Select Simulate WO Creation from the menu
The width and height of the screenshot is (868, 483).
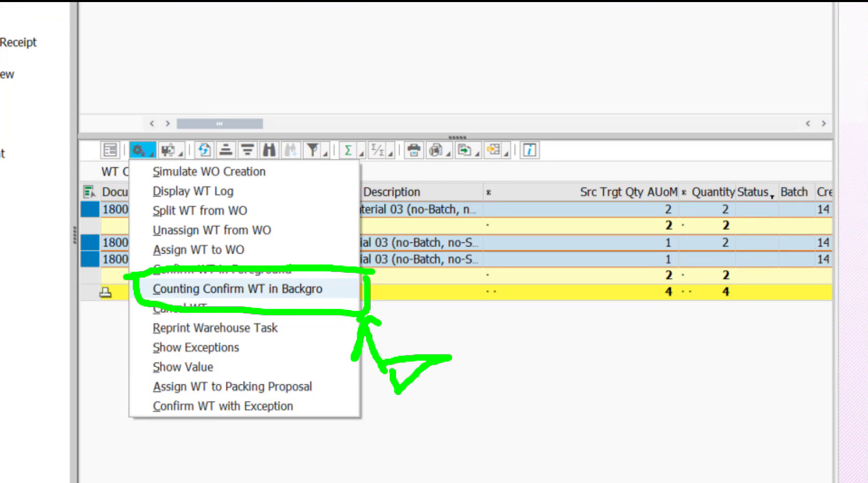tap(209, 172)
